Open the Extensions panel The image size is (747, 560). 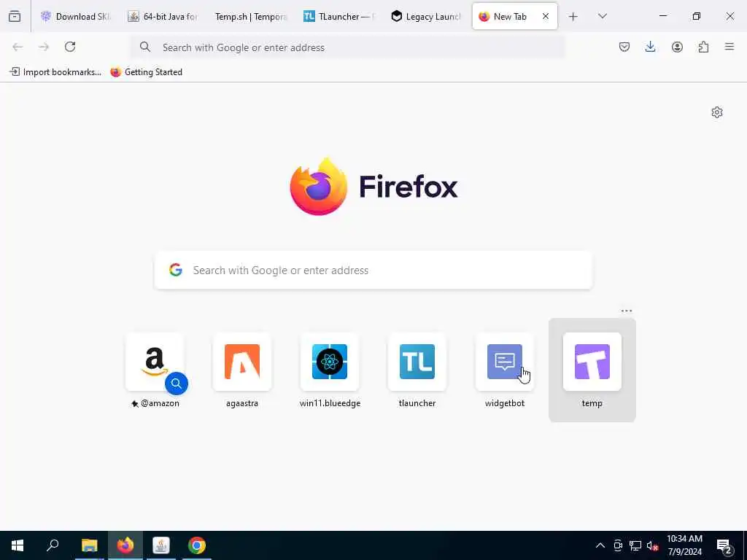pos(703,47)
